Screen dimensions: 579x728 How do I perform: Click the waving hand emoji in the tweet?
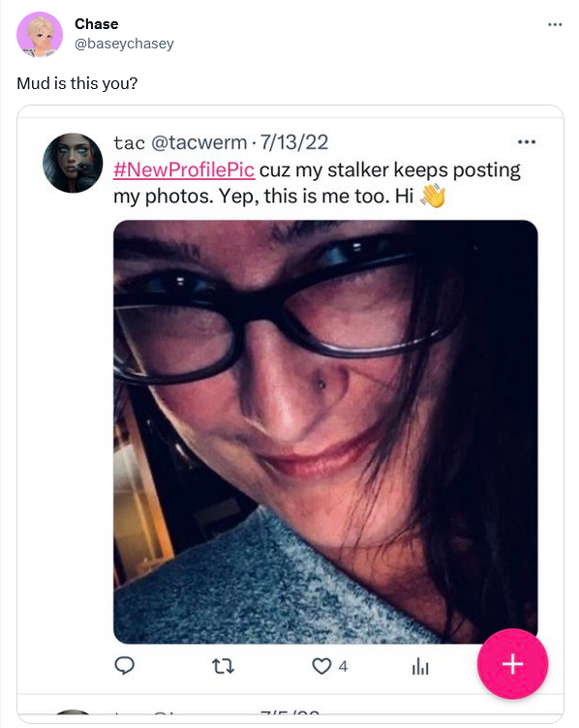point(433,196)
